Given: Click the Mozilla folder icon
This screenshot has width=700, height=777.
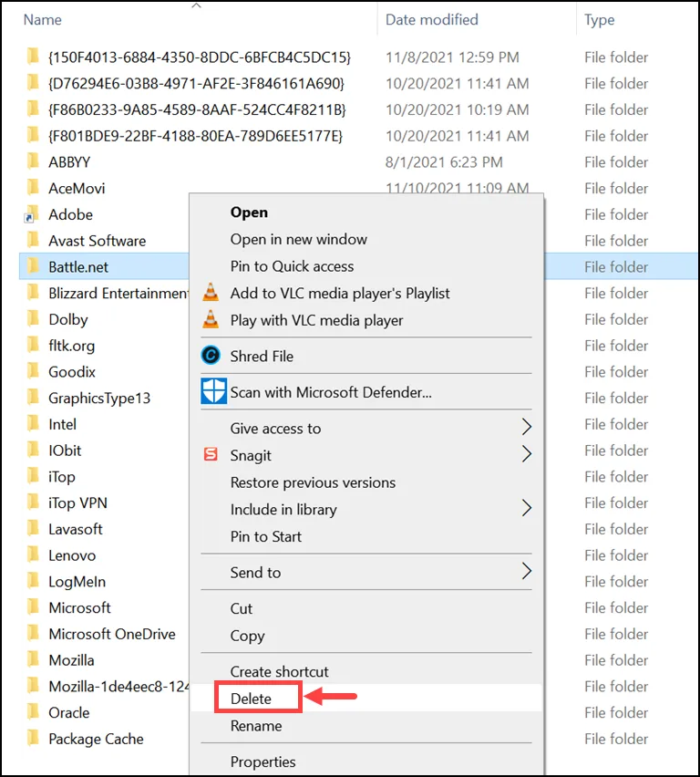Looking at the screenshot, I should click(x=33, y=659).
